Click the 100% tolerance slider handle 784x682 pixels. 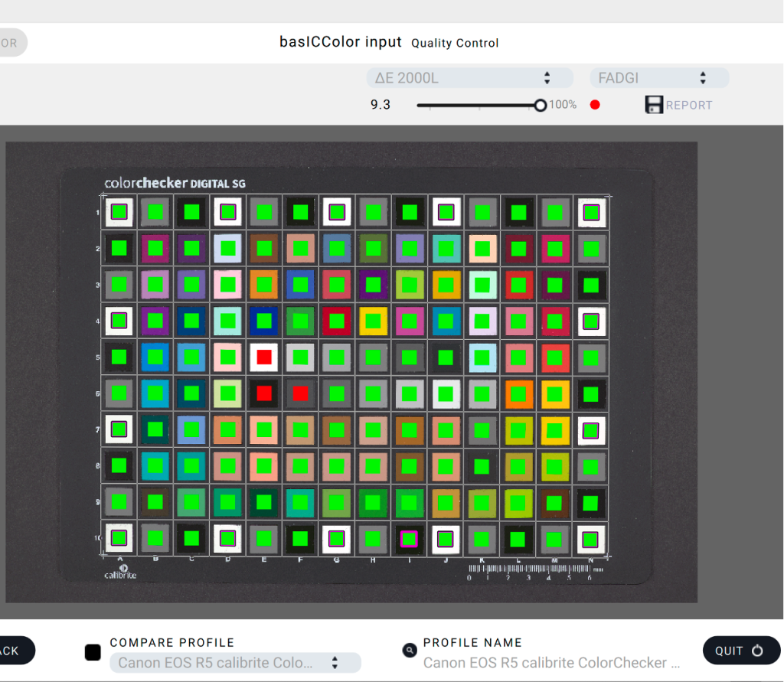[x=541, y=105]
